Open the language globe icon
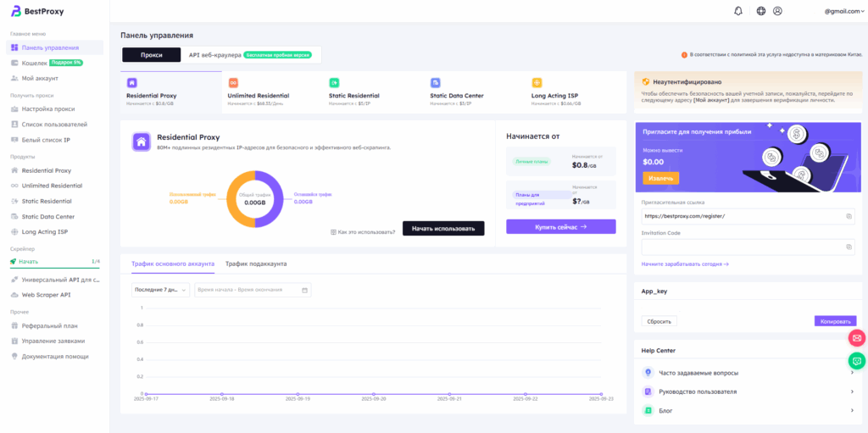 (761, 11)
